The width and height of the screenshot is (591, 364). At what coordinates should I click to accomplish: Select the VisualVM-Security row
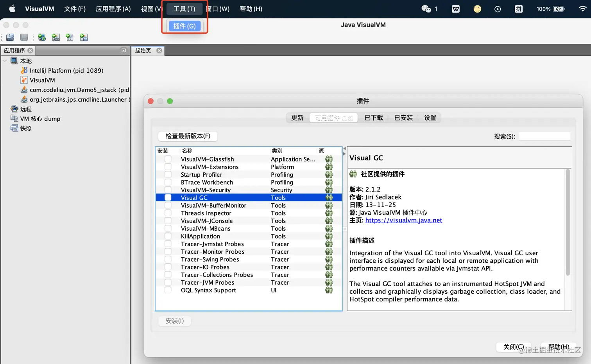(249, 190)
